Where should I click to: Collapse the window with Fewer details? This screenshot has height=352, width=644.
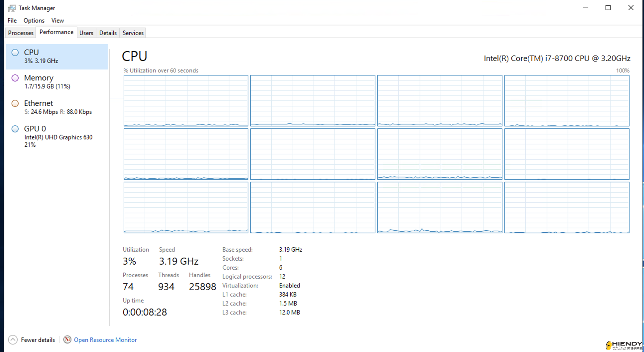38,340
